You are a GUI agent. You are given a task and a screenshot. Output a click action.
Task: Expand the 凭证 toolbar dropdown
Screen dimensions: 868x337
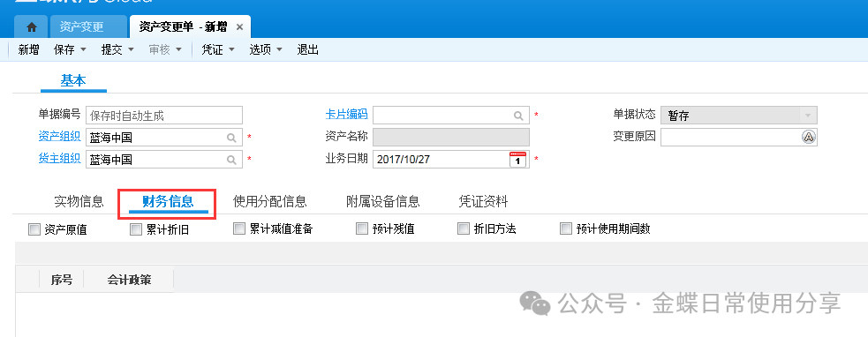click(x=231, y=49)
